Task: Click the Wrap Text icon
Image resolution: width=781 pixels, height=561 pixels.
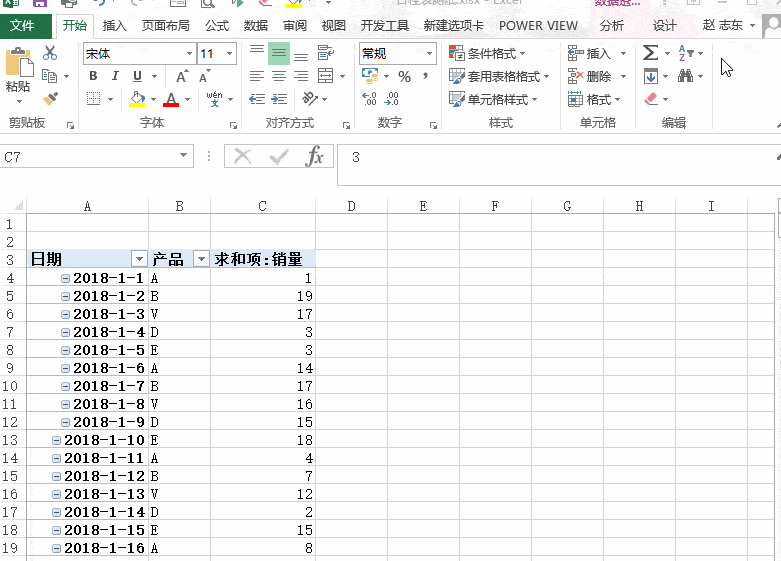Action: point(326,52)
